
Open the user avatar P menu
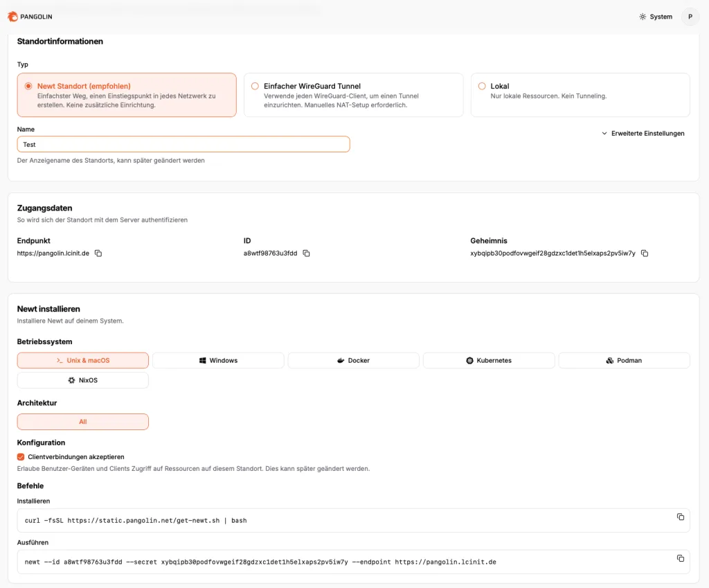pyautogui.click(x=690, y=17)
